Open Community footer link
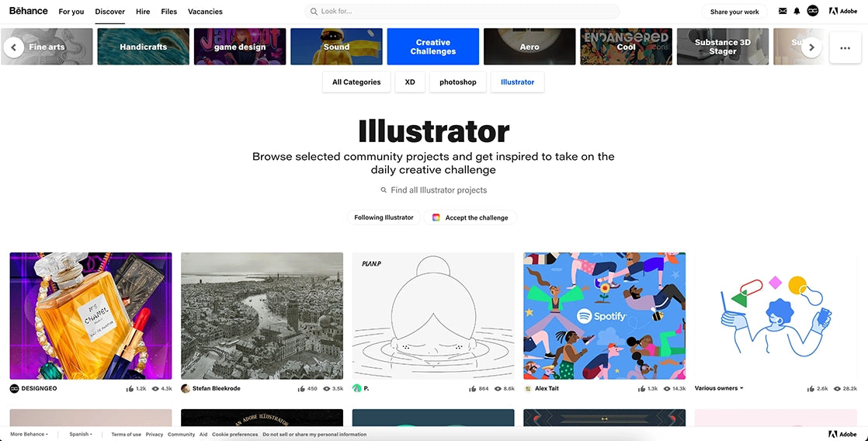The width and height of the screenshot is (868, 441). point(181,434)
